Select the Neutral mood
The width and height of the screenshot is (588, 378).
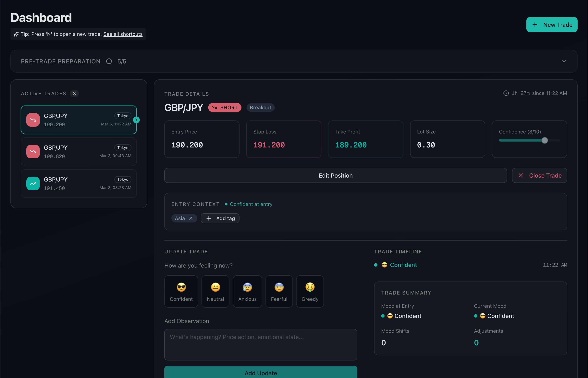click(x=215, y=291)
